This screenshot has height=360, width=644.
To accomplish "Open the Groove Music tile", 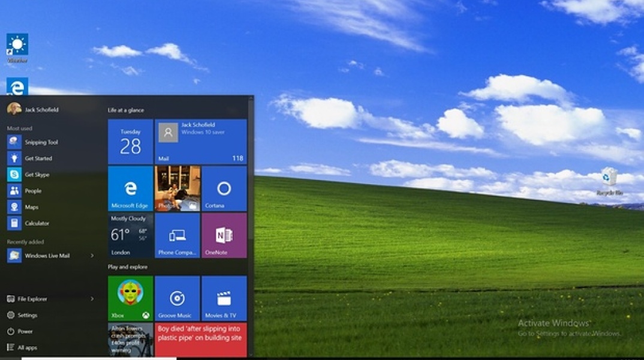I will pyautogui.click(x=177, y=298).
